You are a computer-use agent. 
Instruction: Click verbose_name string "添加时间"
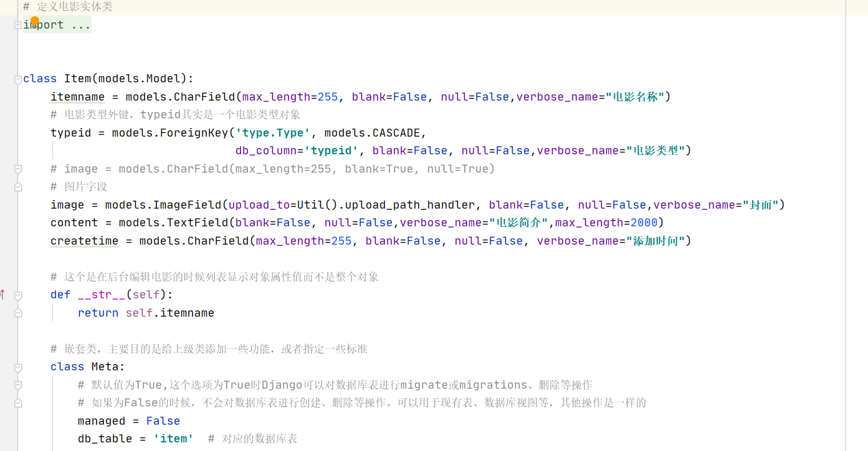coord(656,241)
